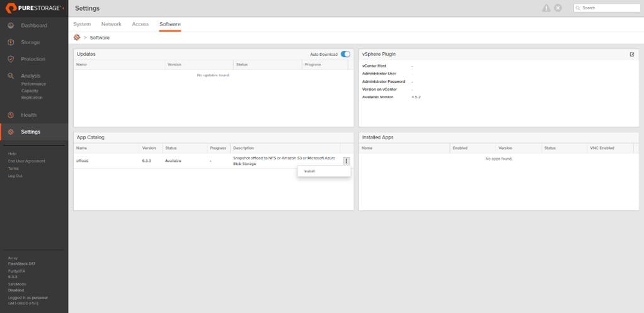
Task: Click the Pure Storage logo
Action: pos(33,8)
